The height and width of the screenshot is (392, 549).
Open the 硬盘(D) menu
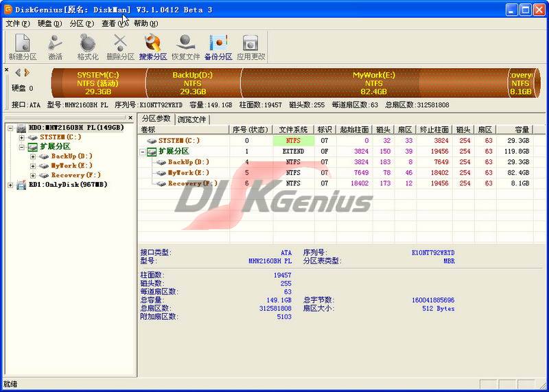(49, 23)
